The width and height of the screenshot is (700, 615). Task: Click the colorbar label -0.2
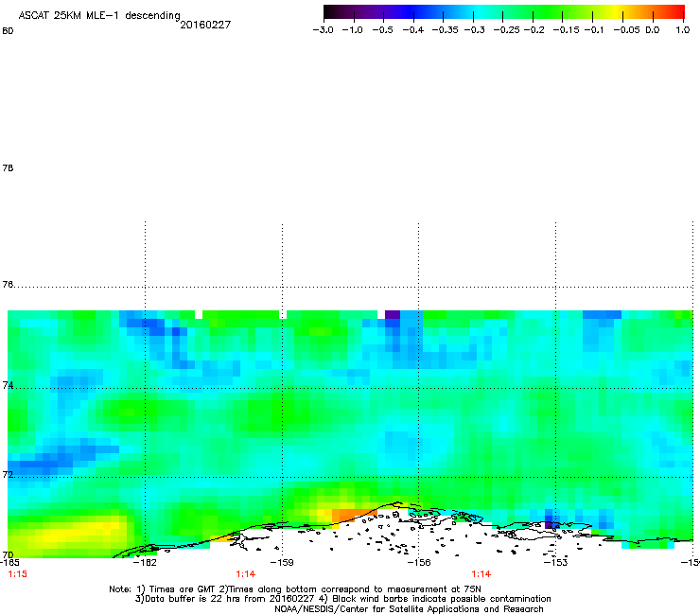534,30
